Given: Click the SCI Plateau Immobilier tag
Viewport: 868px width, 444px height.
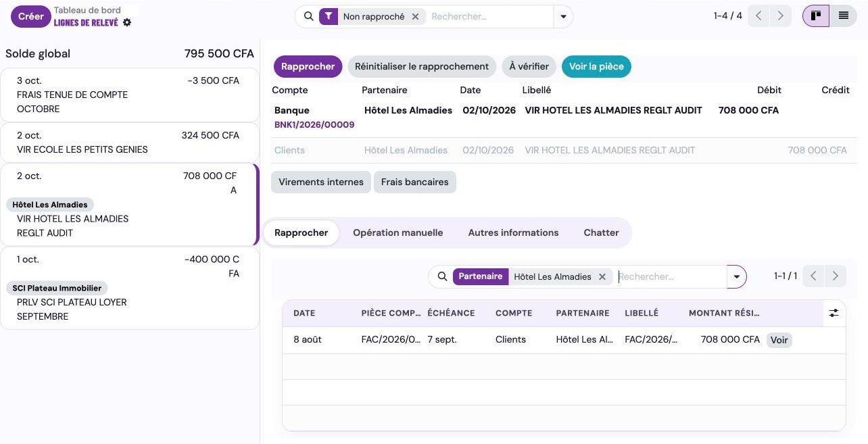Looking at the screenshot, I should 57,288.
